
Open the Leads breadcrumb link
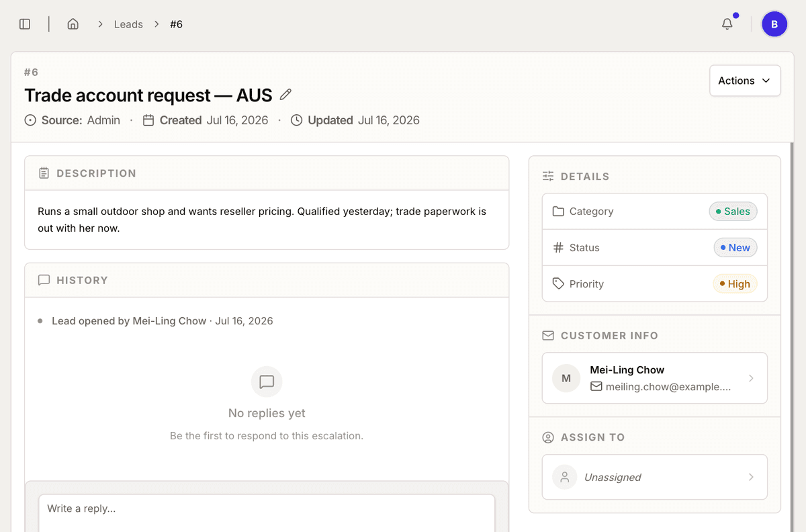point(128,24)
